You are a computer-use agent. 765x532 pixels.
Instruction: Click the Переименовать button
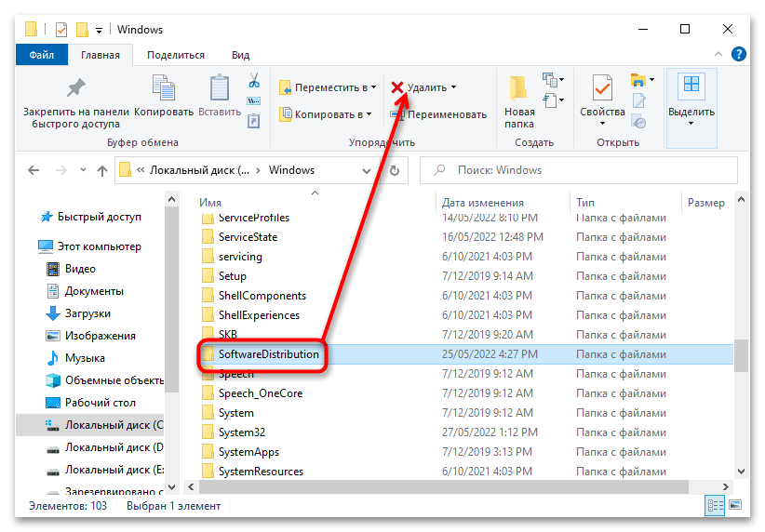(438, 114)
